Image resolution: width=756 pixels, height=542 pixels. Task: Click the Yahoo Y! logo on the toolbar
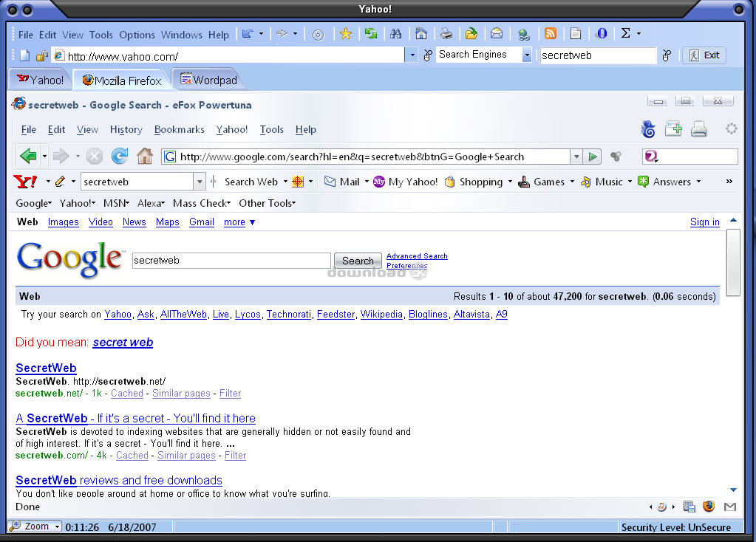(26, 182)
